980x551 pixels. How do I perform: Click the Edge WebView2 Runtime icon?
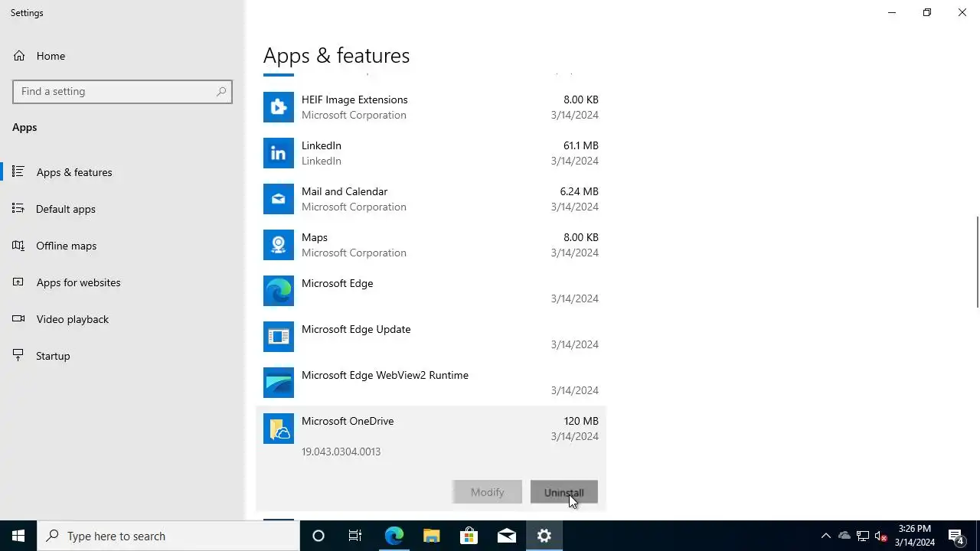click(279, 383)
